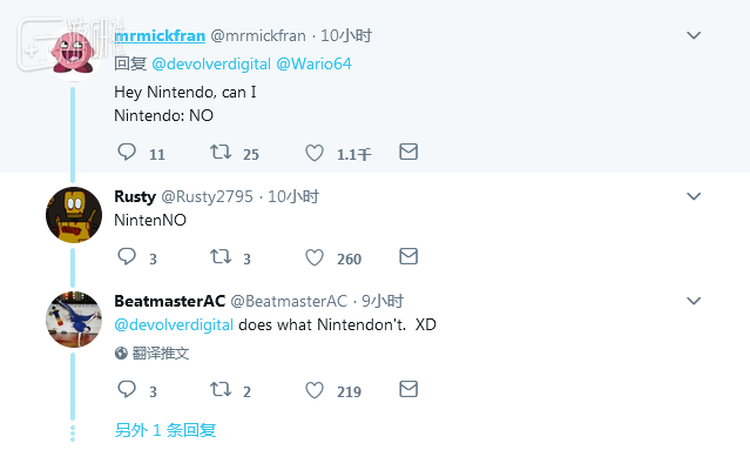Show 另外 1 条回复 hidden reply
The image size is (750, 450).
[165, 431]
